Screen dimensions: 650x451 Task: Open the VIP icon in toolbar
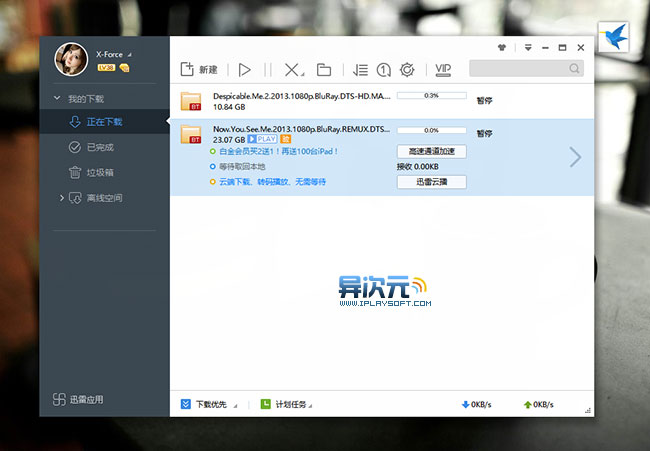(x=443, y=69)
